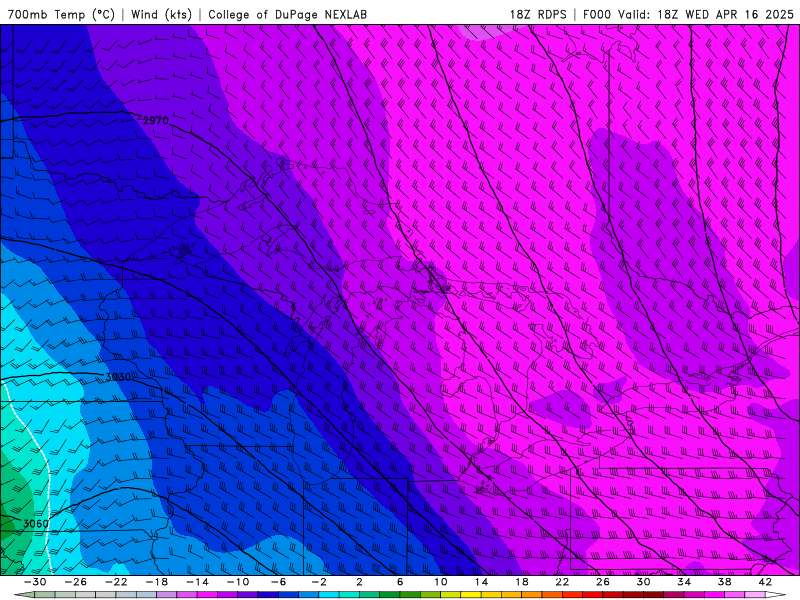Select the "WED APR 16 2025" valid date
Viewport: 800px width, 600px height.
(739, 14)
